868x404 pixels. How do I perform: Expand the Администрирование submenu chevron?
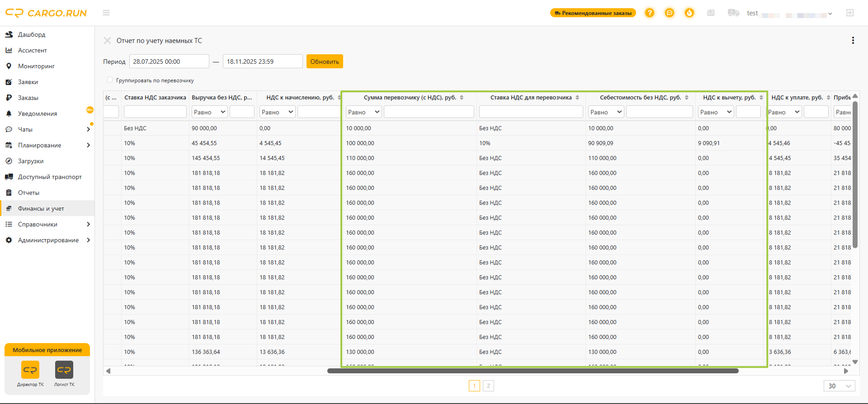point(88,240)
